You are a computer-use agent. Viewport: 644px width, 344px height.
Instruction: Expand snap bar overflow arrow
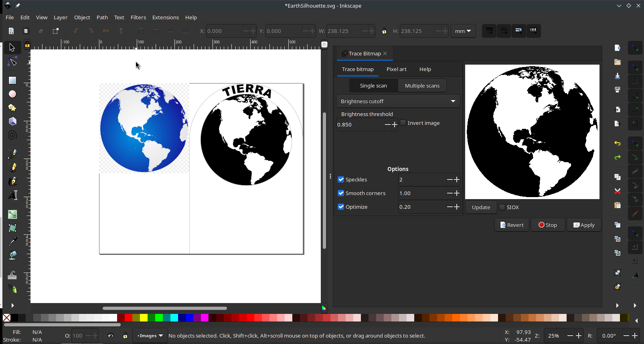click(x=635, y=305)
